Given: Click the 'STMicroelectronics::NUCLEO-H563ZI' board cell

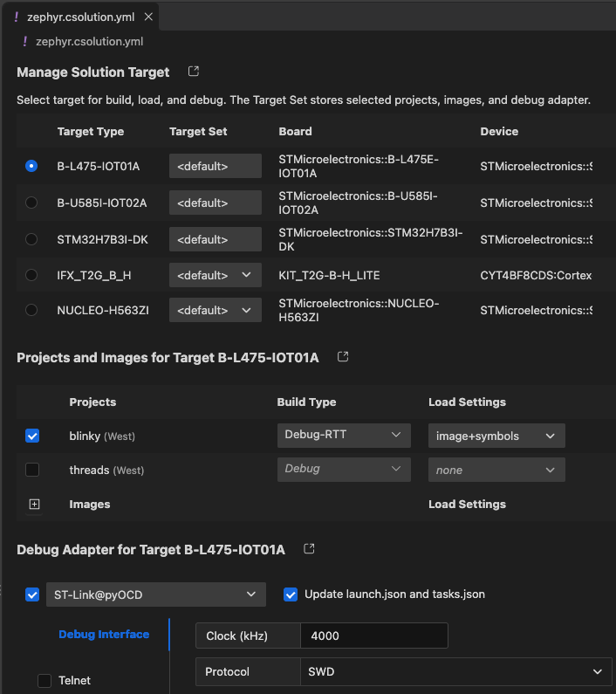Looking at the screenshot, I should coord(359,310).
